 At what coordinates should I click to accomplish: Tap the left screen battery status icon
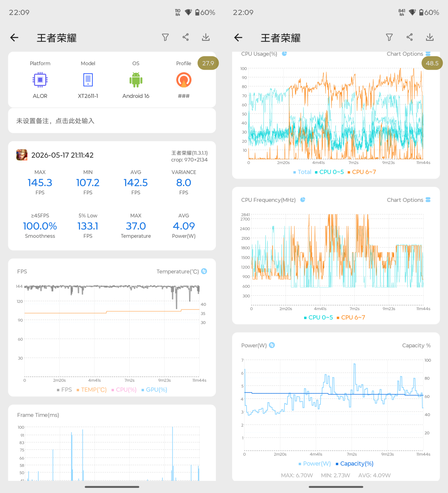point(197,12)
